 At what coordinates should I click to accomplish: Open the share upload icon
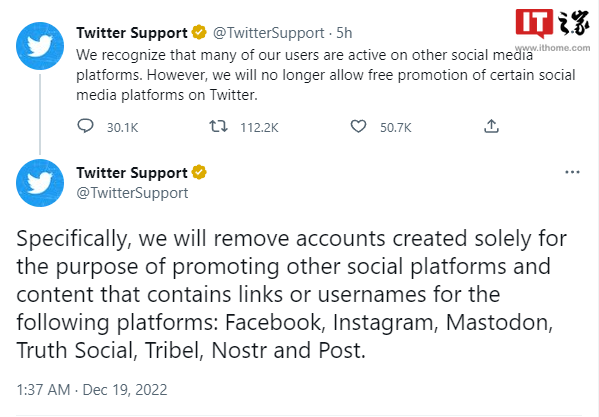491,126
